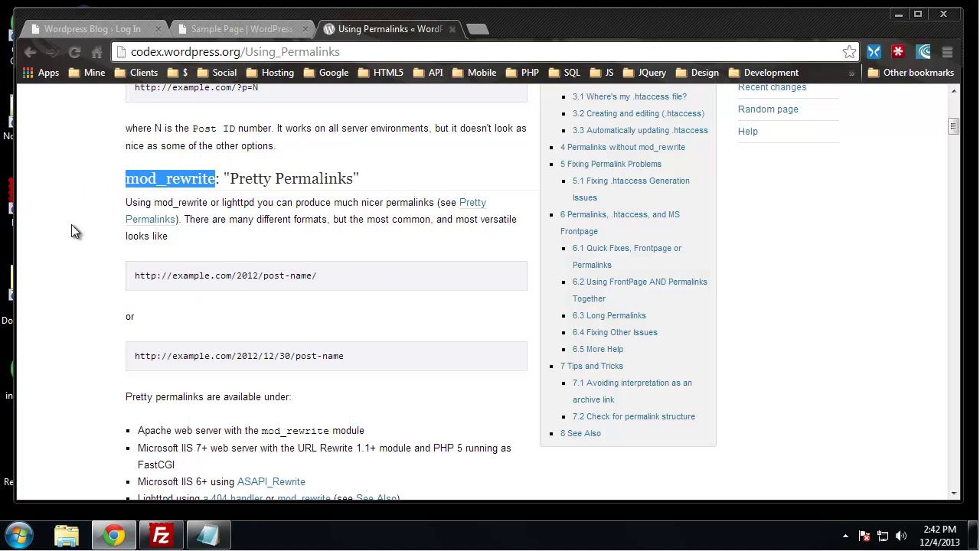Image resolution: width=980 pixels, height=551 pixels.
Task: Jump to 5 Fixing Permalink Problems
Action: coord(611,165)
